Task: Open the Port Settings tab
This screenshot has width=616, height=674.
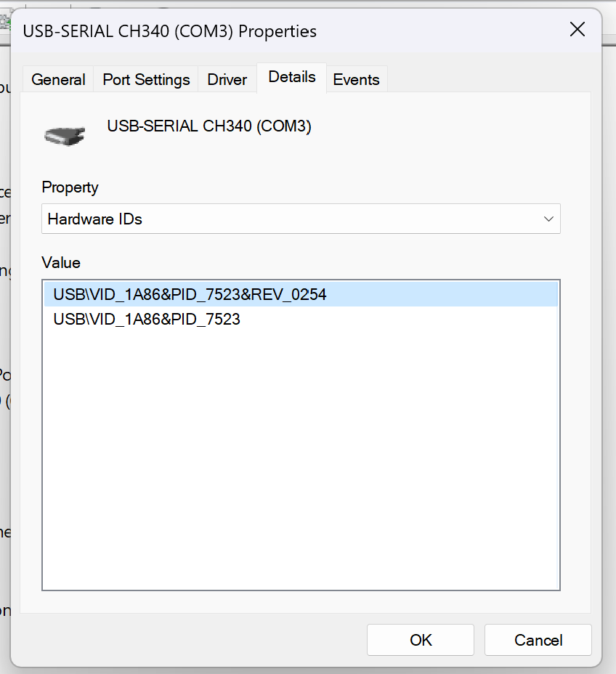Action: pyautogui.click(x=146, y=80)
